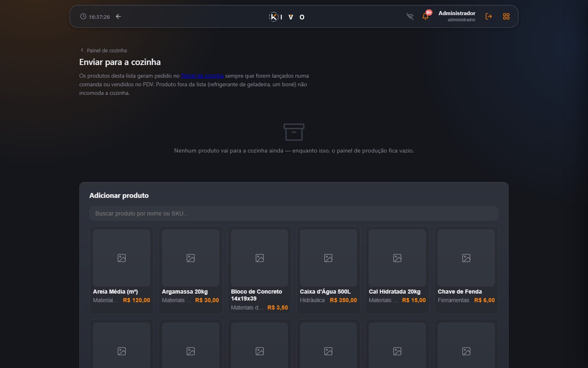Click the Argamassa 20kg product name
This screenshot has height=368, width=588.
[185, 292]
